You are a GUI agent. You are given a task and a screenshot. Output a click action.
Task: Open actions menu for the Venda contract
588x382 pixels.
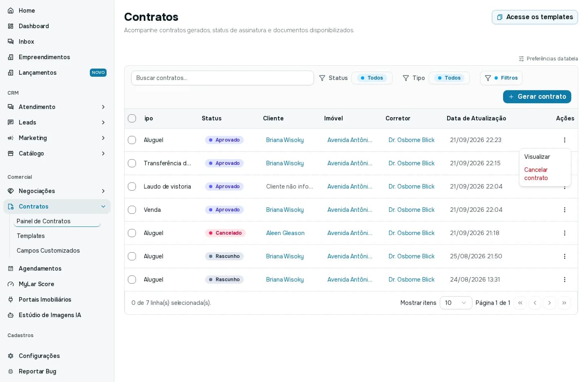point(565,210)
